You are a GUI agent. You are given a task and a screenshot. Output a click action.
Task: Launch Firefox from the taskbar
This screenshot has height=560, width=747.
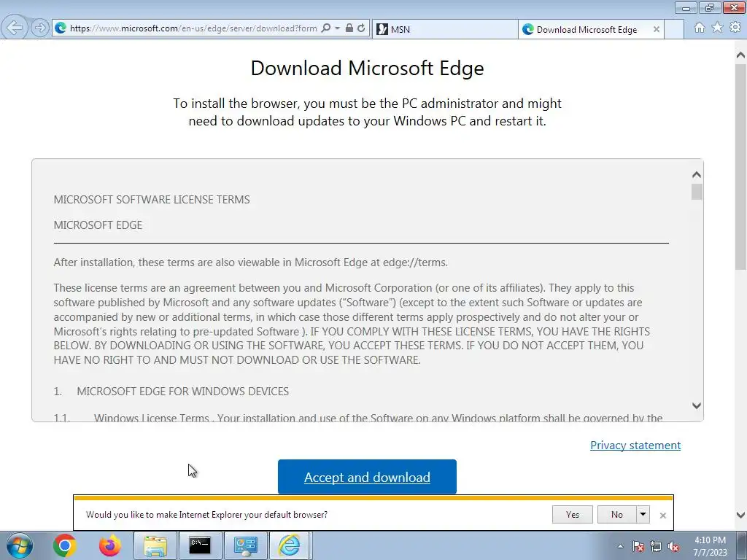pyautogui.click(x=110, y=545)
